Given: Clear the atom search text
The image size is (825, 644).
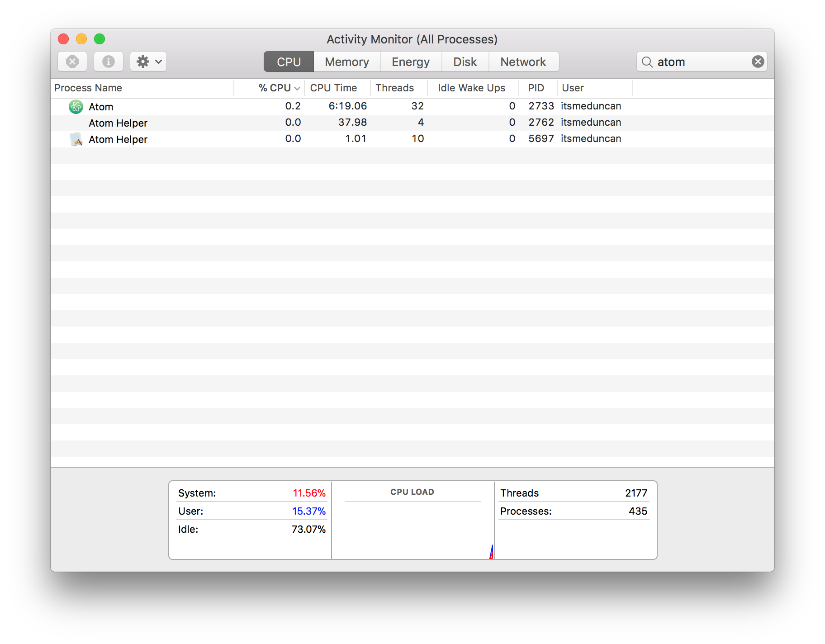Looking at the screenshot, I should pyautogui.click(x=758, y=62).
